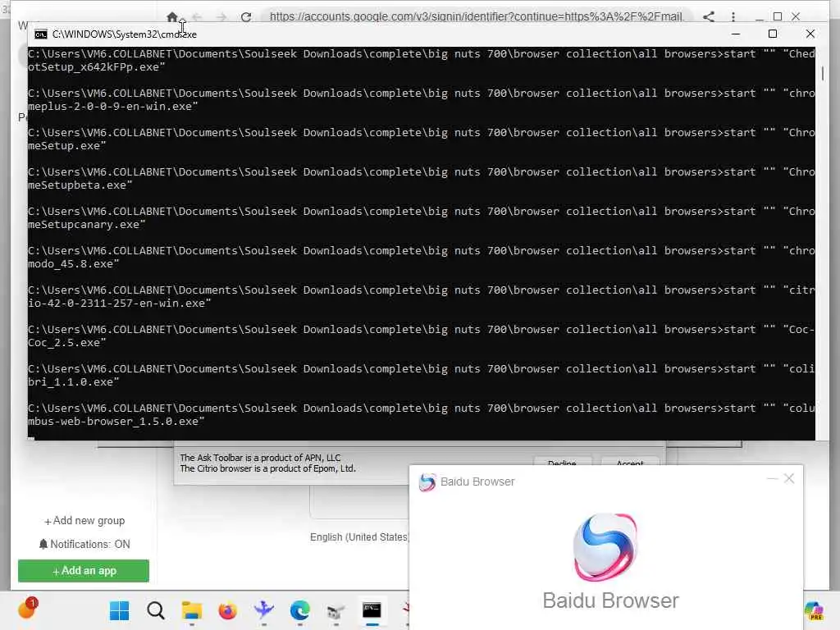
Task: Click the otSetup_x642kFPp.exe command line
Action: coord(422,60)
